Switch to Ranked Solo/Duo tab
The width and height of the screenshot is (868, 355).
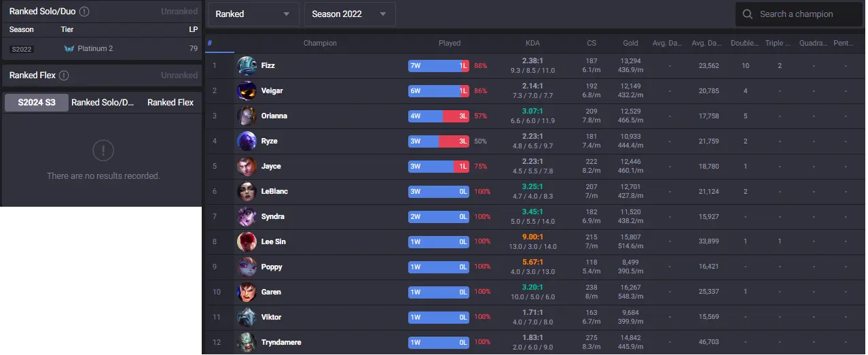click(x=103, y=103)
